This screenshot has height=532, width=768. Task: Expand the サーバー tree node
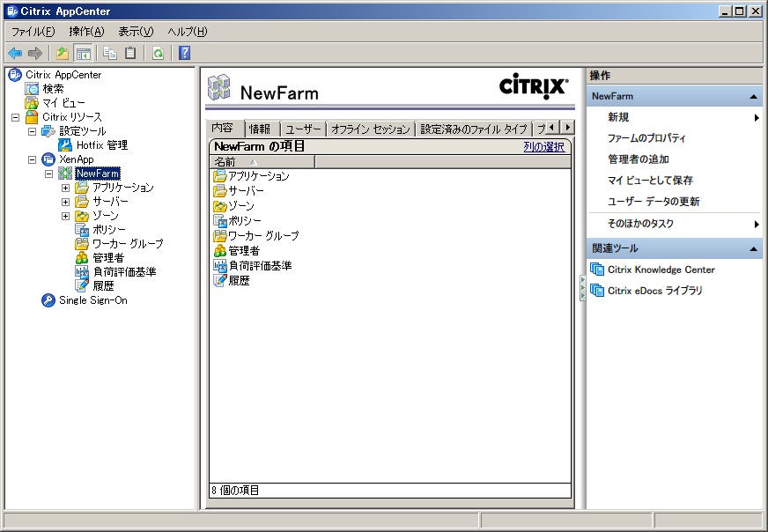click(x=65, y=202)
